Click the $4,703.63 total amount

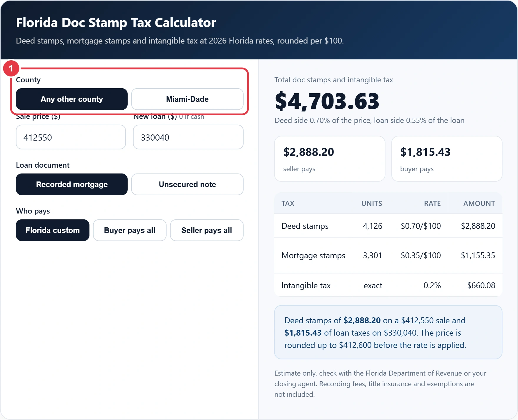pos(327,101)
